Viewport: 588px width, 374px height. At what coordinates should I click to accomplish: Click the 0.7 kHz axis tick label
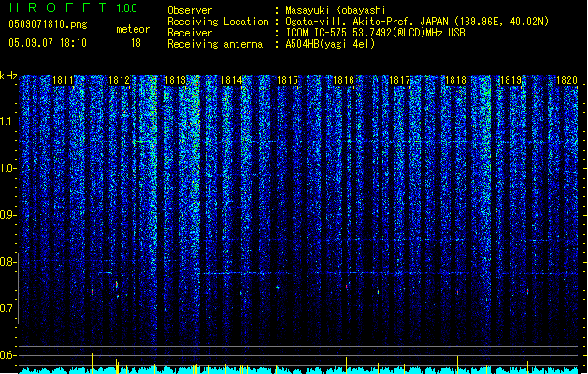pyautogui.click(x=8, y=309)
